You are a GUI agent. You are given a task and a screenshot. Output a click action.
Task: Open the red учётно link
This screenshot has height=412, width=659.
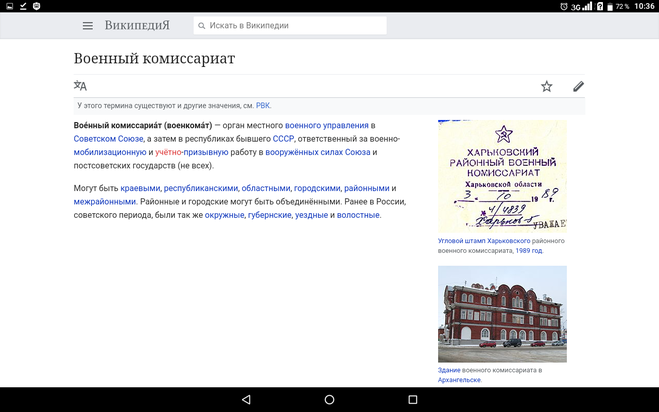click(x=168, y=152)
